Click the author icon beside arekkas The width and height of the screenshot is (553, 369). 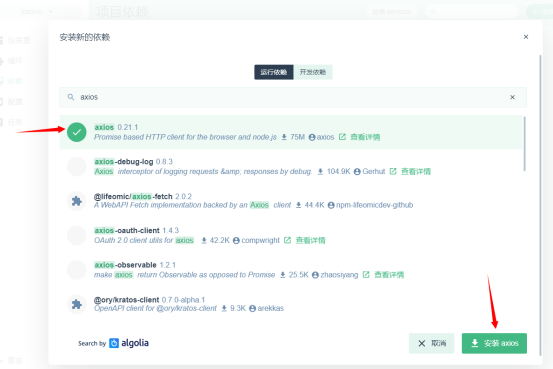coord(253,308)
